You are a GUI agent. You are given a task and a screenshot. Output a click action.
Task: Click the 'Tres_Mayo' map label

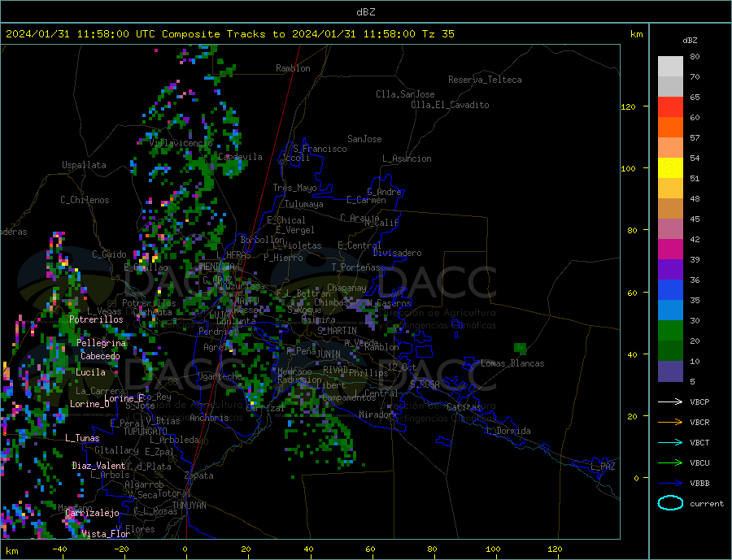click(294, 188)
